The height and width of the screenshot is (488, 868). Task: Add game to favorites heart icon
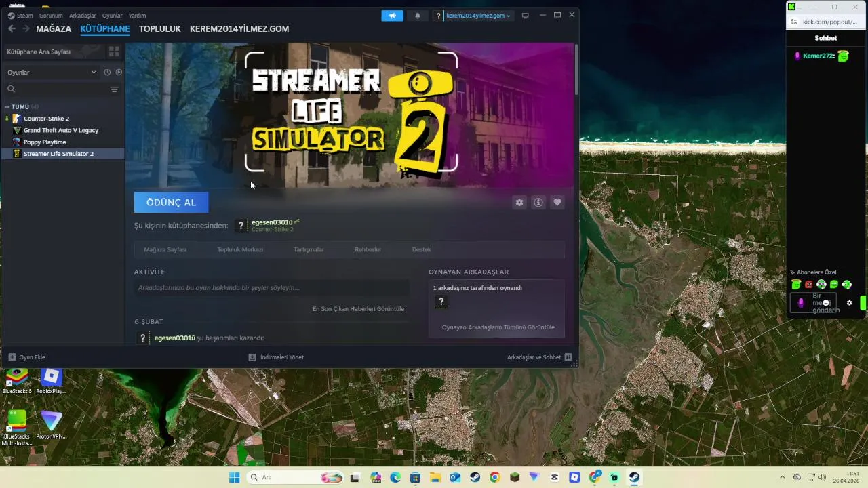(557, 203)
